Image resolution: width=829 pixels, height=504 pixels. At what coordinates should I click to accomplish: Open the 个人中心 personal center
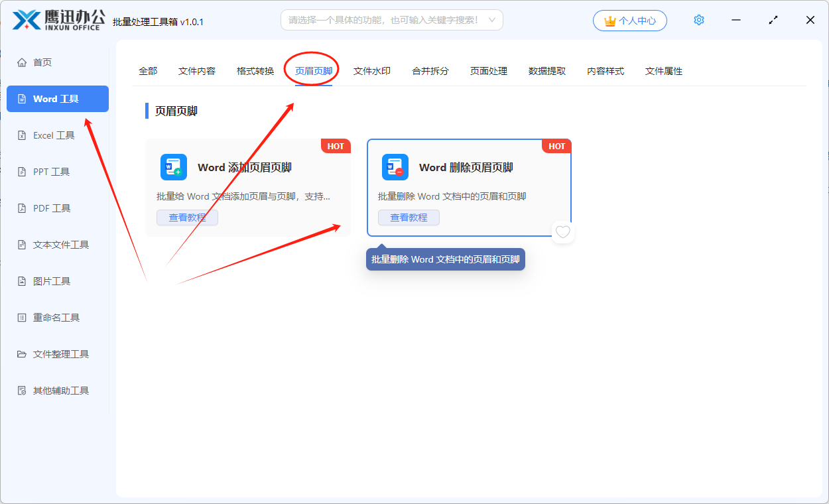pos(629,20)
